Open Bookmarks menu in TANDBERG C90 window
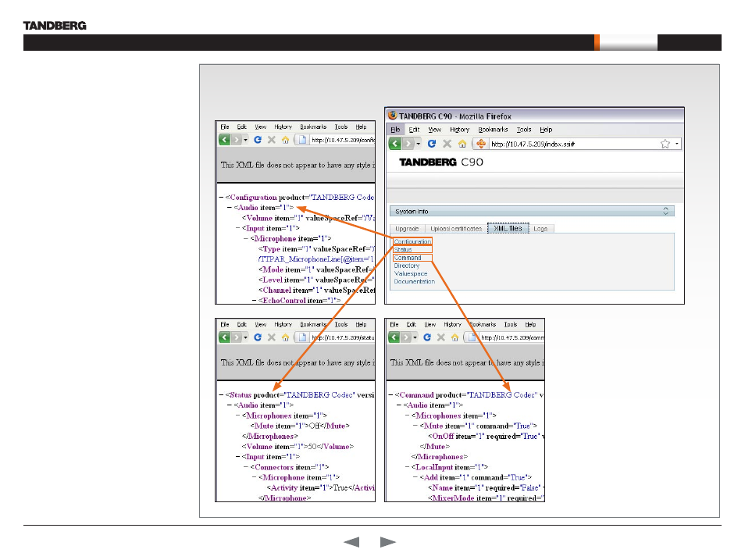Viewport: 745px width, 560px height. 493,130
